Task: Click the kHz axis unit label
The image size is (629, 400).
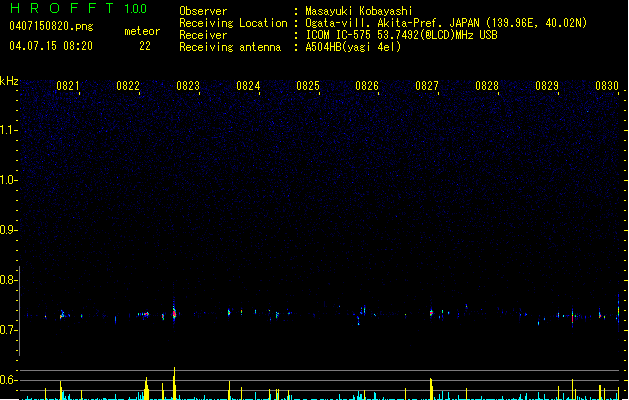Action: (9, 81)
